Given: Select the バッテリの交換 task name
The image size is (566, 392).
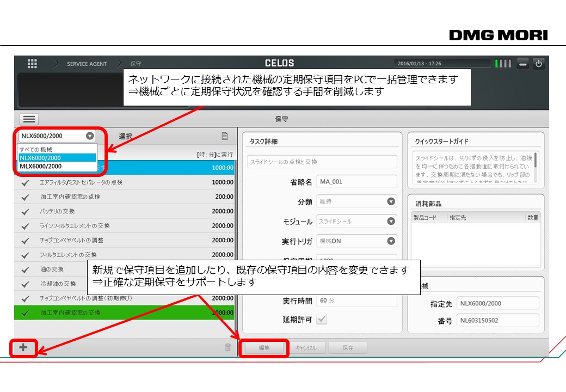Looking at the screenshot, I should pos(57,211).
